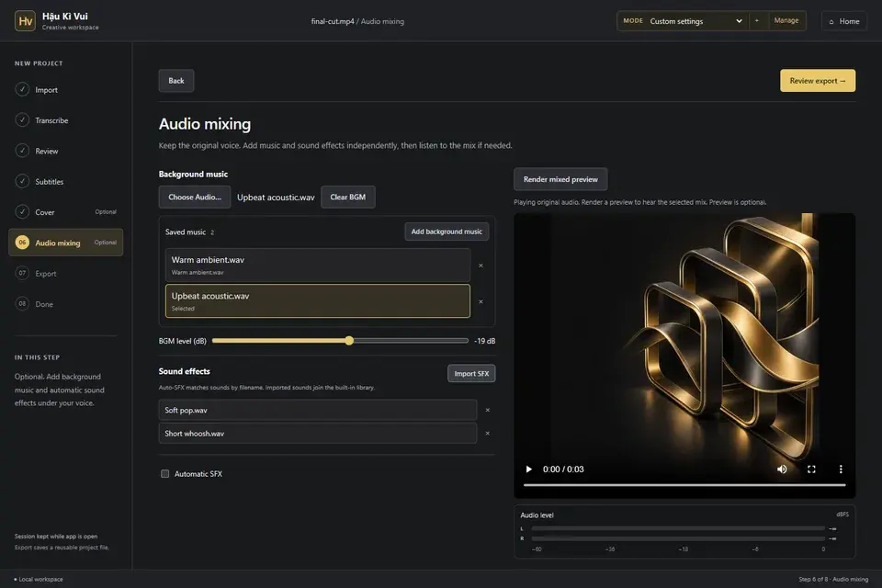This screenshot has height=588, width=882.
Task: Click the final-cut.mp4 breadcrumb text
Action: point(333,21)
